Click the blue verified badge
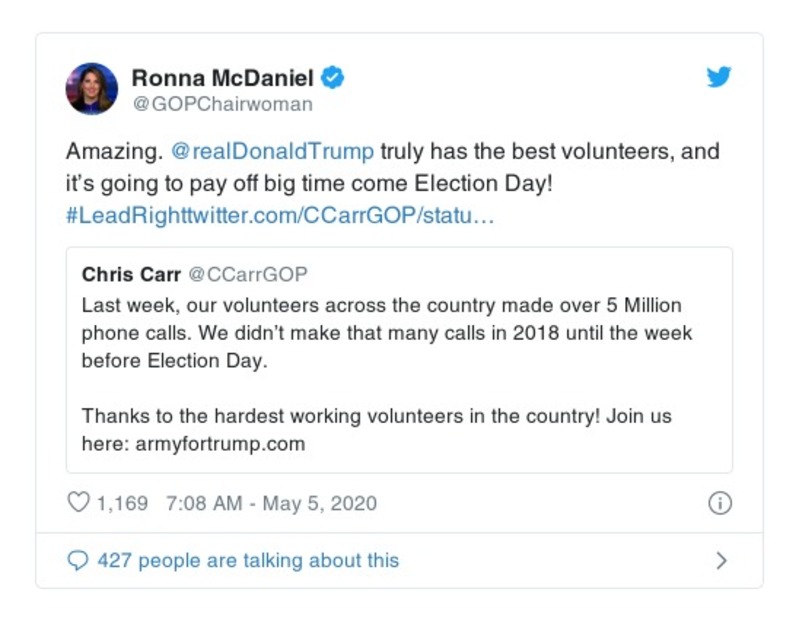The width and height of the screenshot is (799, 624). pyautogui.click(x=335, y=78)
